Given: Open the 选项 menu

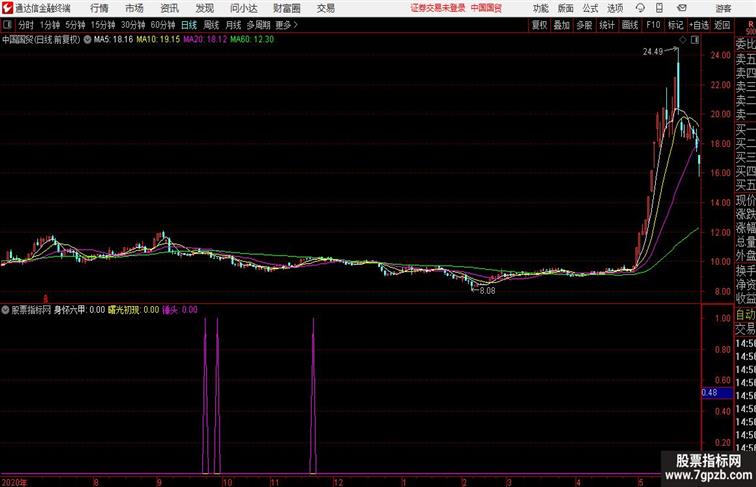Looking at the screenshot, I should point(615,8).
